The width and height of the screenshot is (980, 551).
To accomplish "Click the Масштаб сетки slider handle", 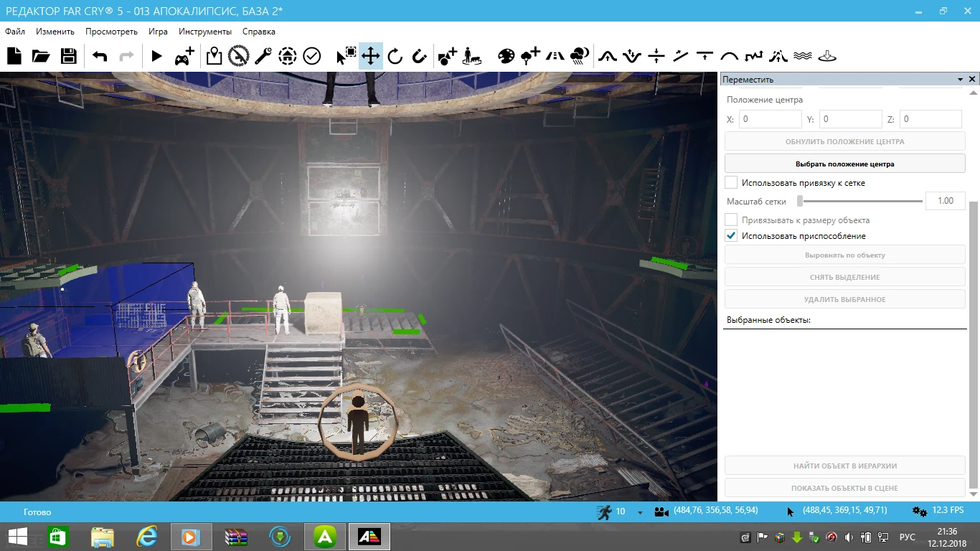I will (x=800, y=202).
